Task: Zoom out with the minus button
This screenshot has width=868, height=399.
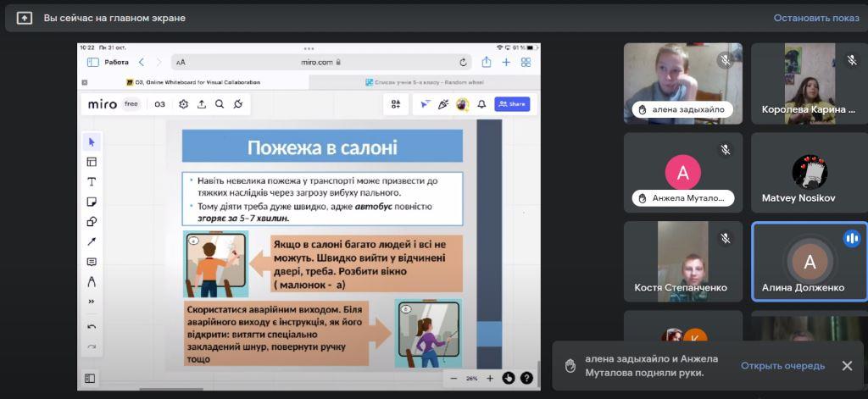Action: tap(454, 379)
